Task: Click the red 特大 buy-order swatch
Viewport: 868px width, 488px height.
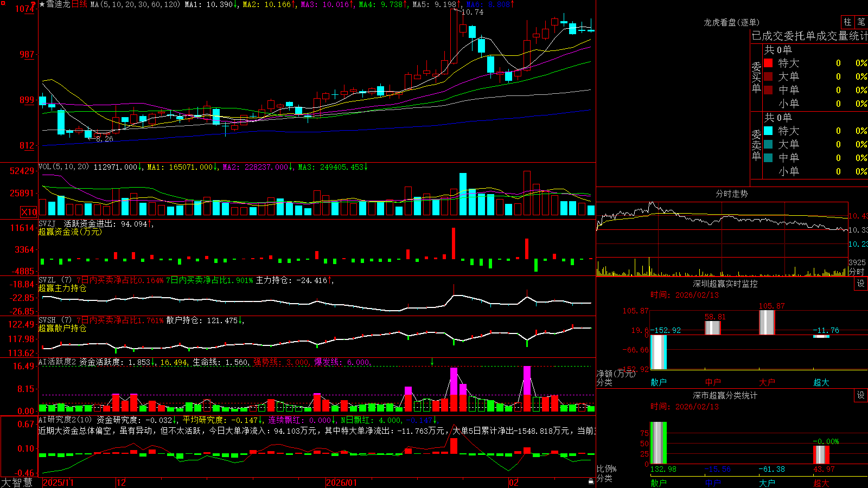Action: click(x=768, y=63)
